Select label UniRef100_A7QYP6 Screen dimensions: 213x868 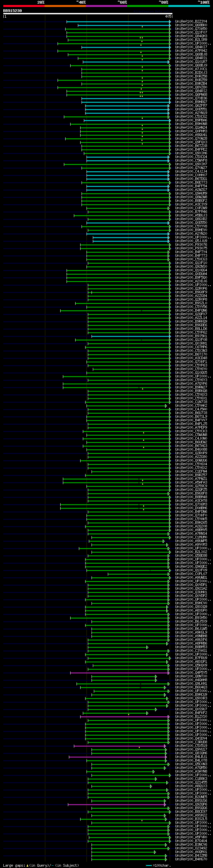click(x=191, y=384)
